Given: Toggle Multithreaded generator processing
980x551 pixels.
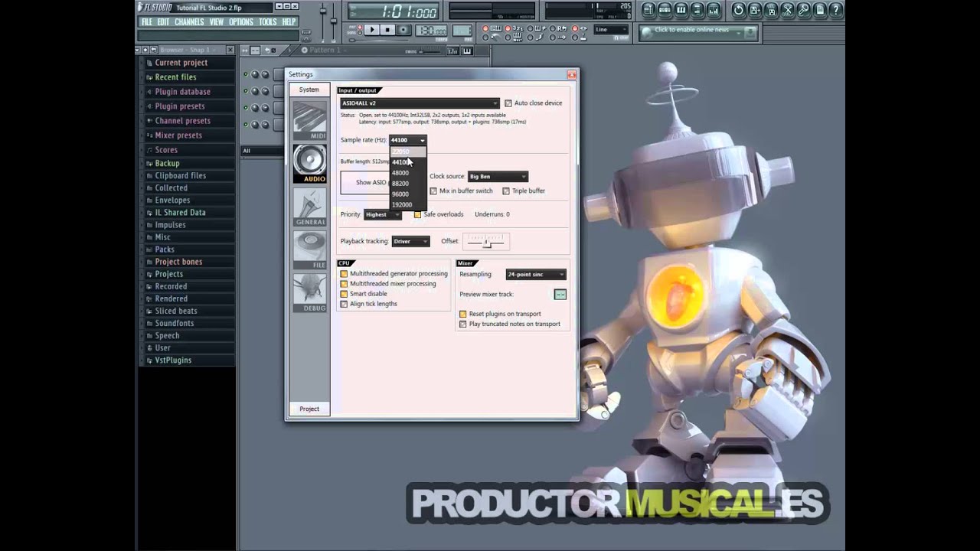Looking at the screenshot, I should click(344, 274).
